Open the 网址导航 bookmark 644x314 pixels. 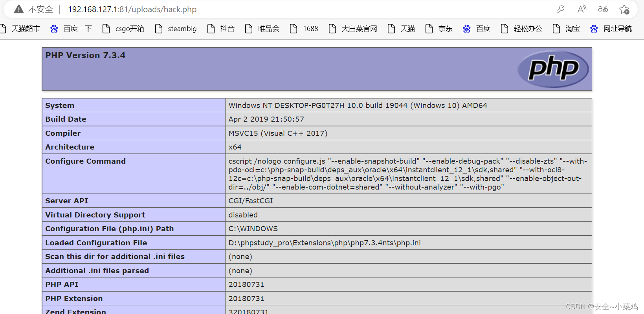(618, 29)
